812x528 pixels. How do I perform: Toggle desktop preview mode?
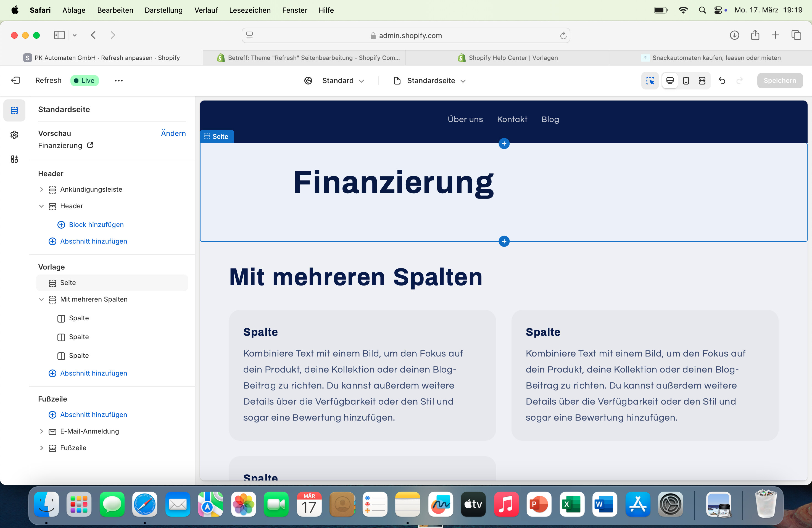670,80
